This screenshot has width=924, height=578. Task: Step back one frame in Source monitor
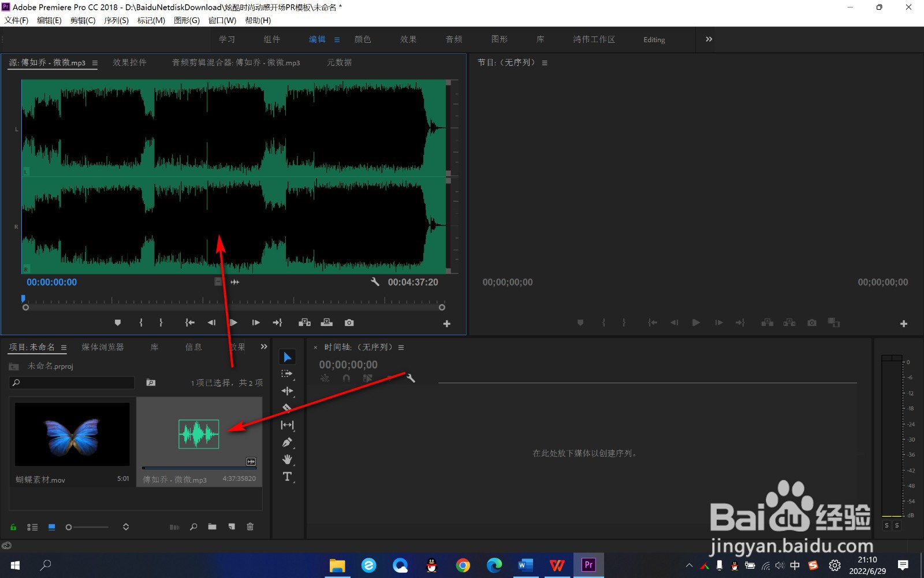(211, 323)
